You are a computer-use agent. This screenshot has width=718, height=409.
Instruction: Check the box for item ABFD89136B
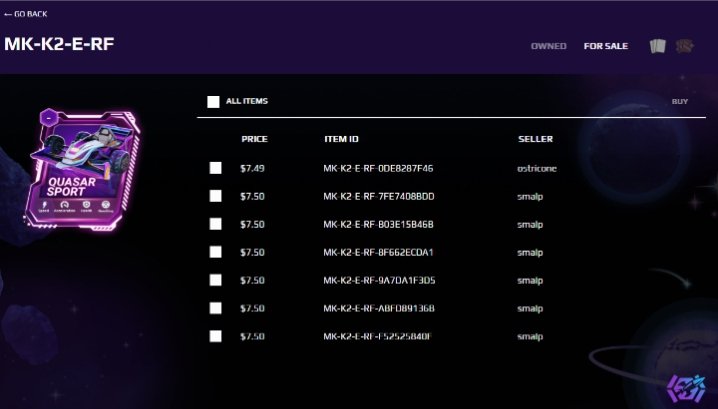(216, 308)
